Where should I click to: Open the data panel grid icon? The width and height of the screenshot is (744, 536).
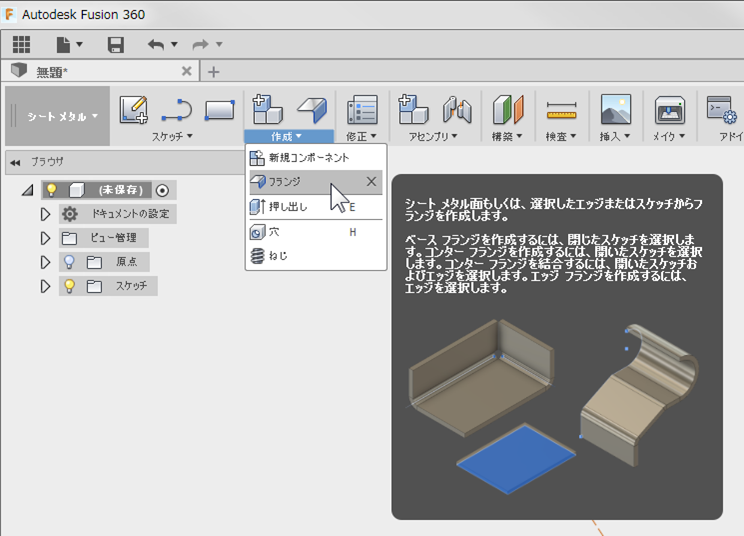(21, 45)
